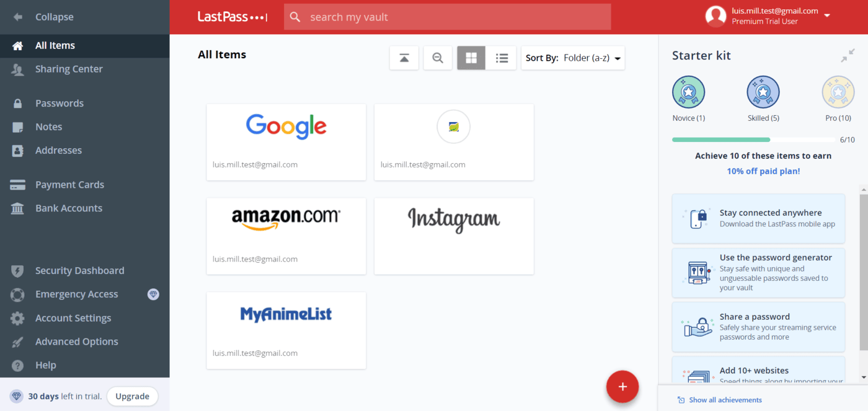Screen dimensions: 868x411
Task: Click the Starter kit scrollbar down arrow
Action: (864, 378)
